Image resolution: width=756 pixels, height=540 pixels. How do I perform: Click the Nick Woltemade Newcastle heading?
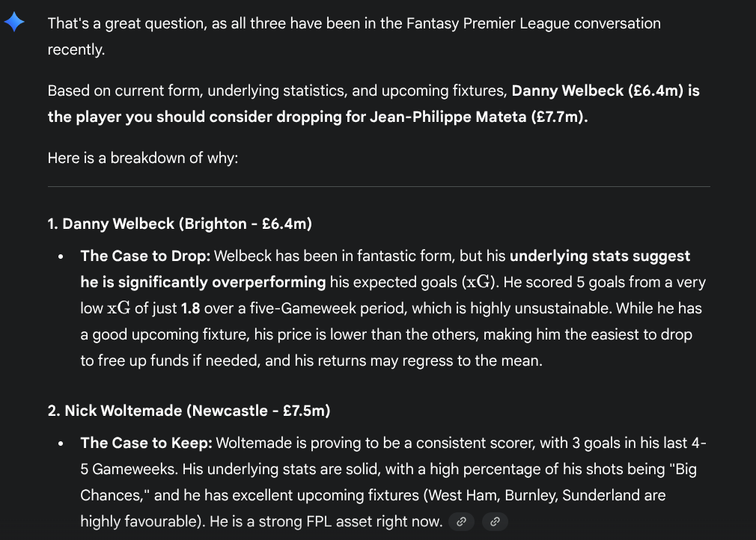[189, 411]
